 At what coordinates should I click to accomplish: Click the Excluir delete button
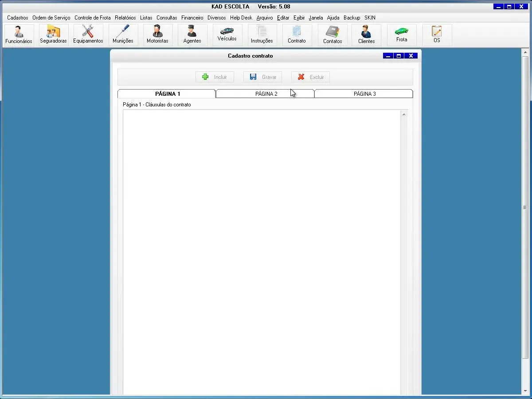tap(310, 77)
